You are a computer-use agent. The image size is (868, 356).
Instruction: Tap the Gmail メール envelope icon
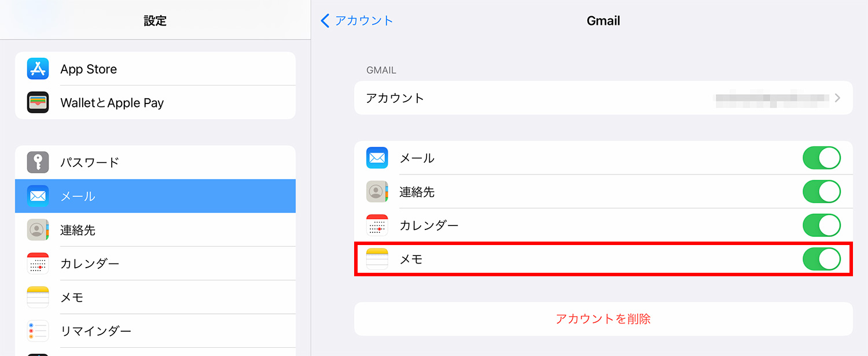point(377,158)
